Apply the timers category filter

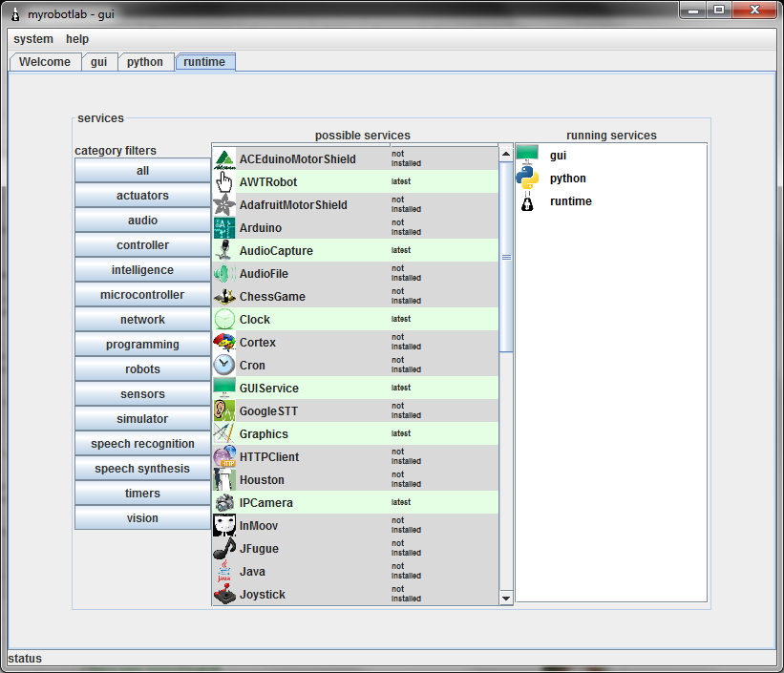pyautogui.click(x=142, y=494)
